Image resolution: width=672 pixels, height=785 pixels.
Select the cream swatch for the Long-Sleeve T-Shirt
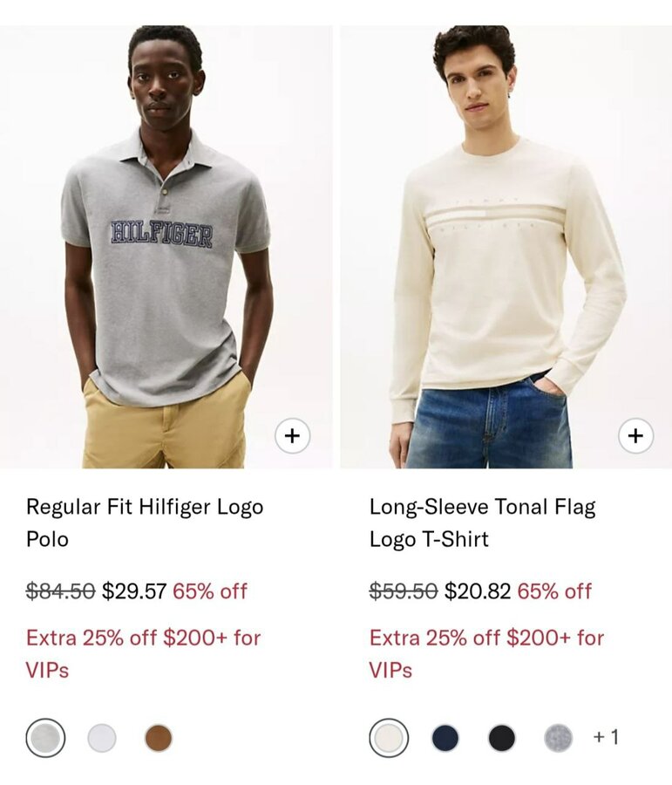click(389, 737)
